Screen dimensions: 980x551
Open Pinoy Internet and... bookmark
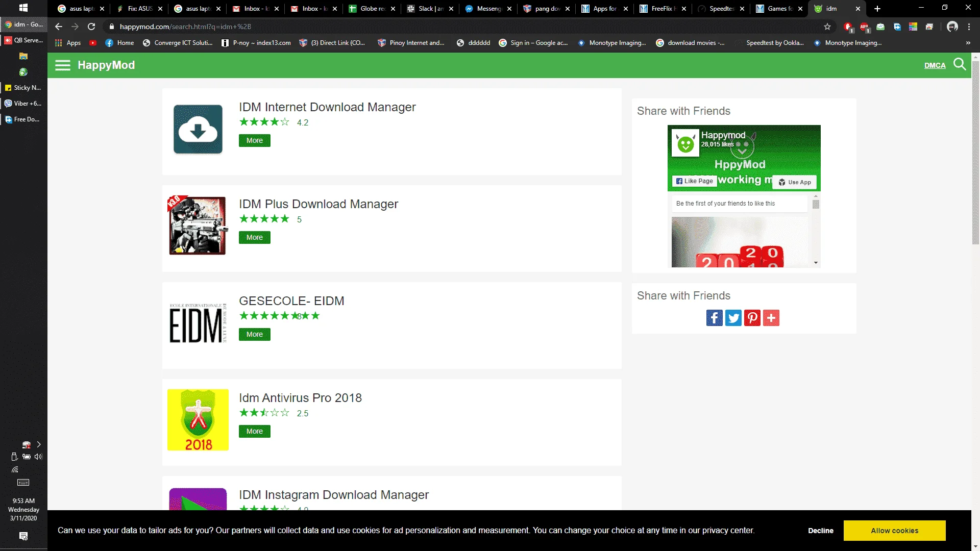pyautogui.click(x=411, y=43)
